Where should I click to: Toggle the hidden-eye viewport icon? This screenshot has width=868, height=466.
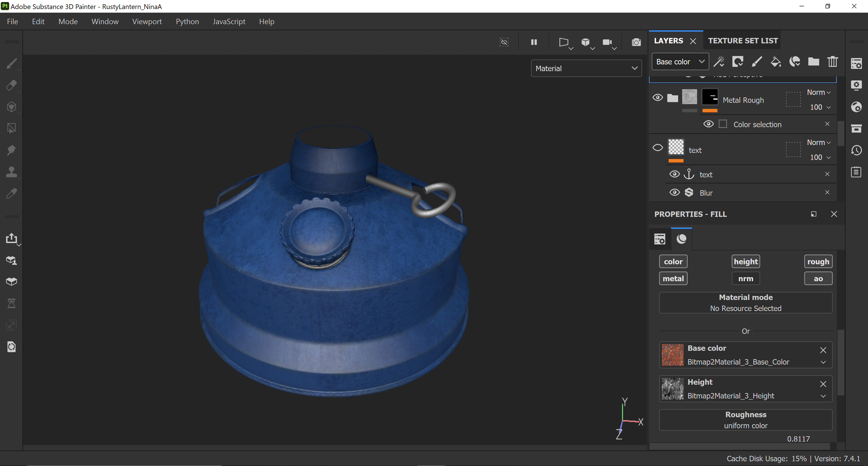coord(504,42)
